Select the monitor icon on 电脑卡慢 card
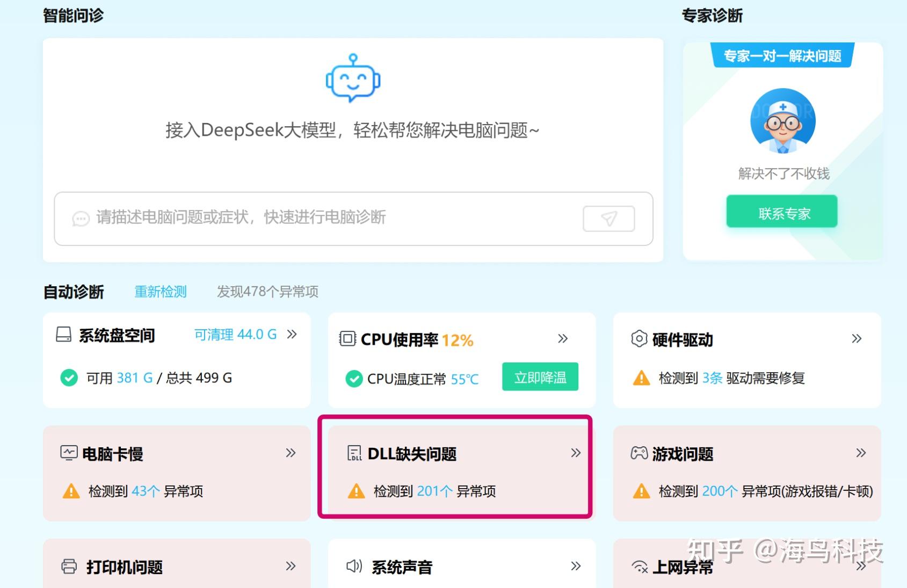The height and width of the screenshot is (588, 907). (69, 452)
